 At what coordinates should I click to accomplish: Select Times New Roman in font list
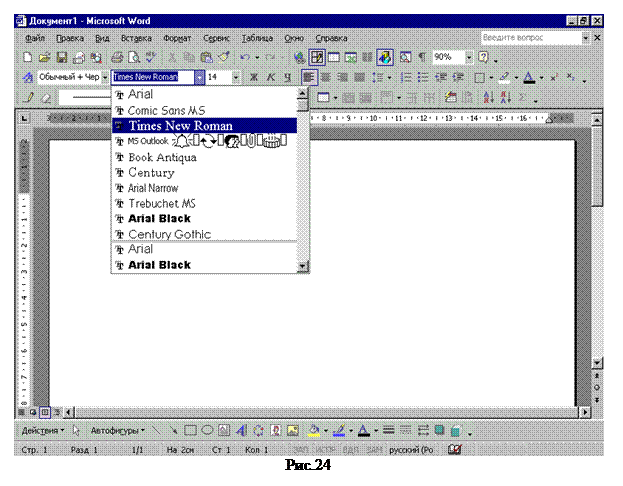pyautogui.click(x=204, y=126)
